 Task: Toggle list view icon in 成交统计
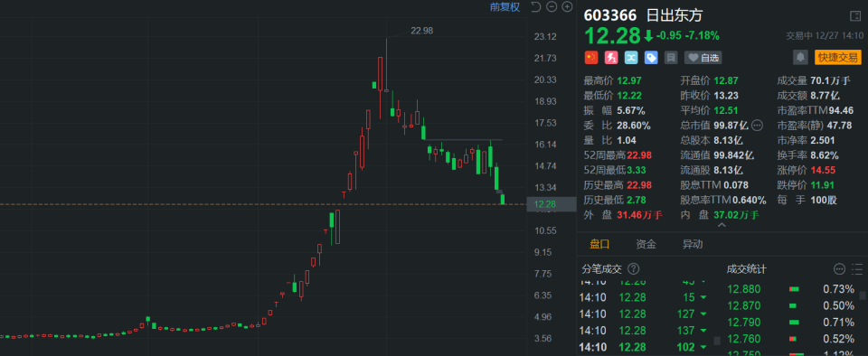[x=857, y=269]
